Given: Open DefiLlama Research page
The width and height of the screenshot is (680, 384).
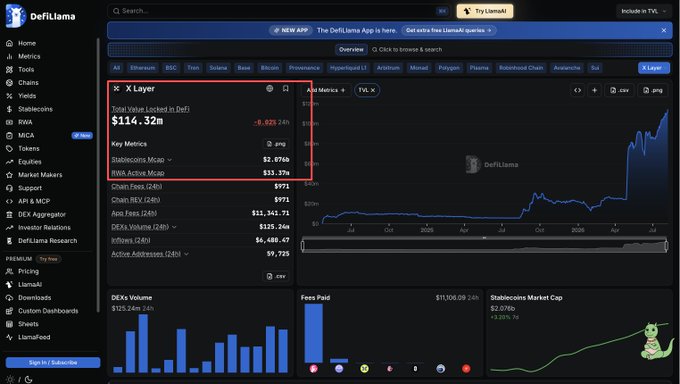Looking at the screenshot, I should 42,241.
